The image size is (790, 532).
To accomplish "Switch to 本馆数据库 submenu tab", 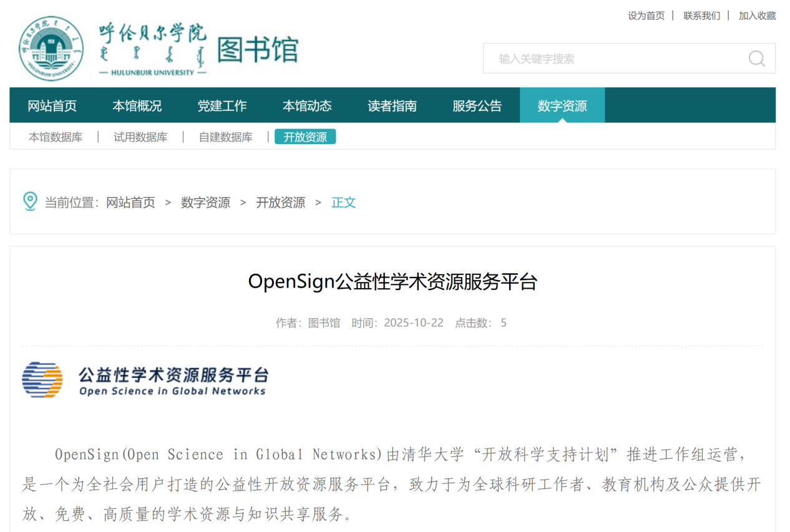I will 56,137.
